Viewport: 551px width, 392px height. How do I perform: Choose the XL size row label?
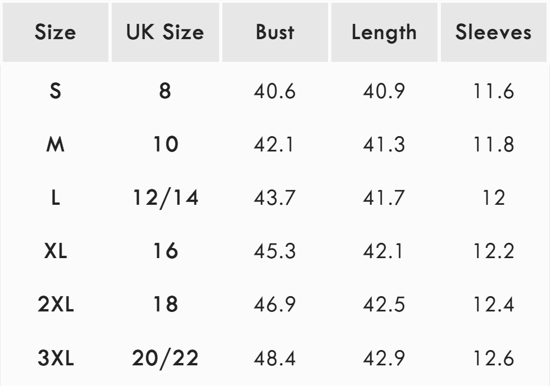(x=55, y=251)
